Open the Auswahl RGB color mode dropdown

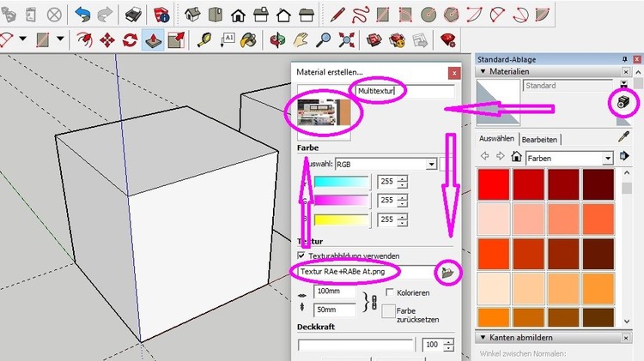(431, 165)
